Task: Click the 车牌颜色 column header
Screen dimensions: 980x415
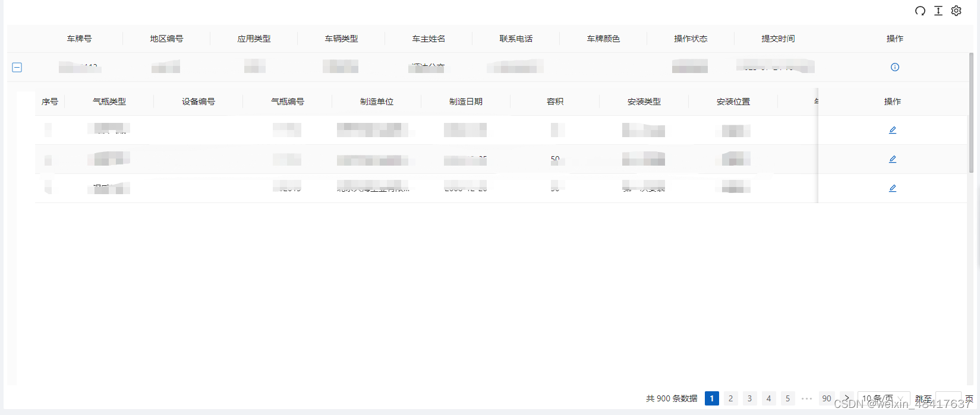Action: (604, 39)
